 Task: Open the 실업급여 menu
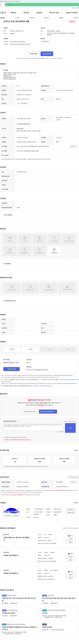(39, 12)
